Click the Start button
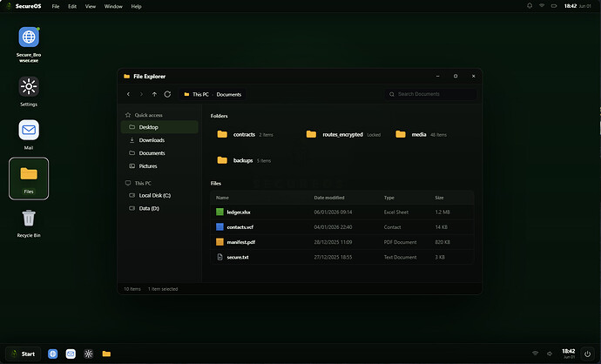Viewport: 601px width, 364px height. [x=24, y=354]
